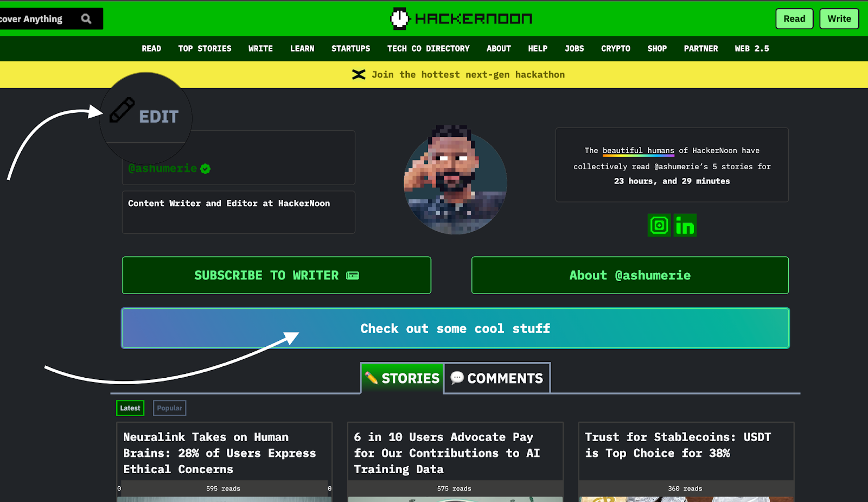Open PARTNER in the navigation bar
Screen dimensions: 868x502
(701, 49)
